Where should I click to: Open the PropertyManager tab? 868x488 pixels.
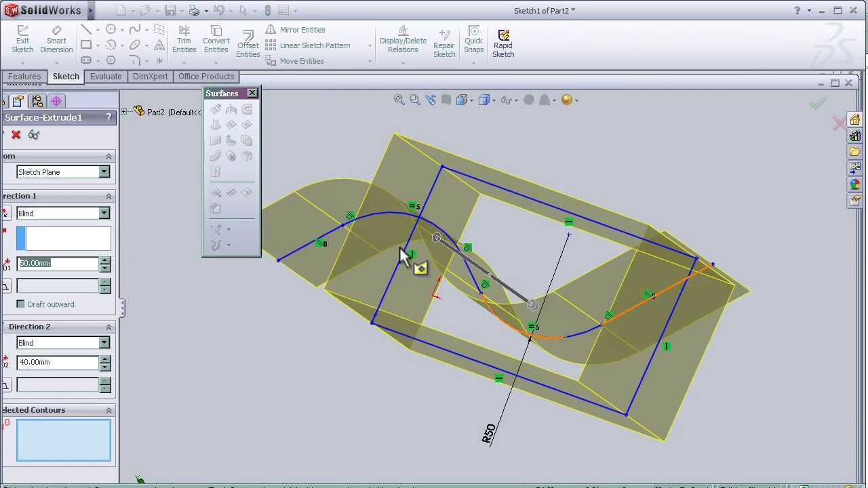click(18, 101)
